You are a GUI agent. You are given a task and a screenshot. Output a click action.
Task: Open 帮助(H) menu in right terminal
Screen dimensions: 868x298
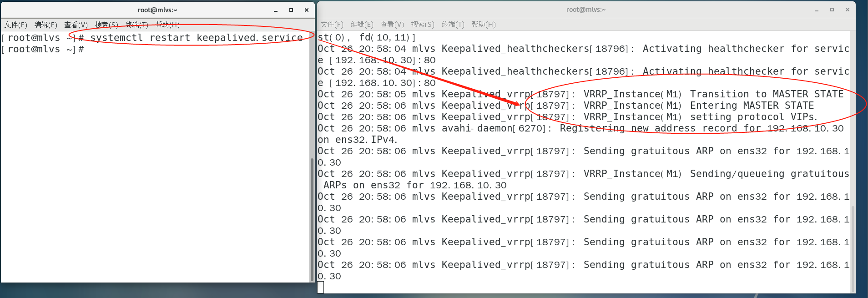pos(484,25)
